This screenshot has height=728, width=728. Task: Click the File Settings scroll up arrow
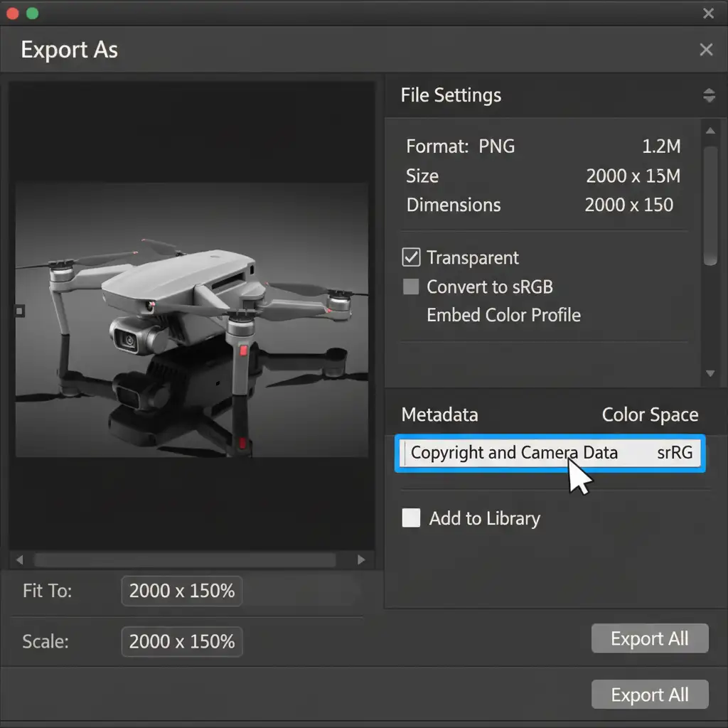[710, 131]
